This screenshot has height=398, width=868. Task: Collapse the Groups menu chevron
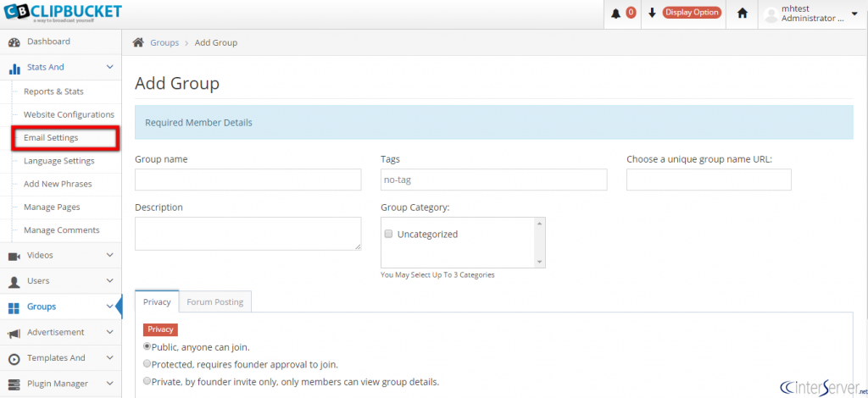(109, 307)
